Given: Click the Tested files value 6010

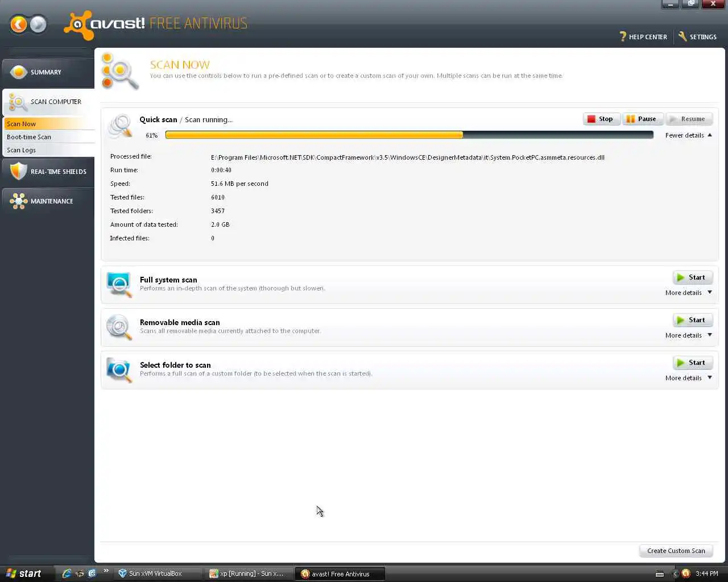Looking at the screenshot, I should pos(218,197).
